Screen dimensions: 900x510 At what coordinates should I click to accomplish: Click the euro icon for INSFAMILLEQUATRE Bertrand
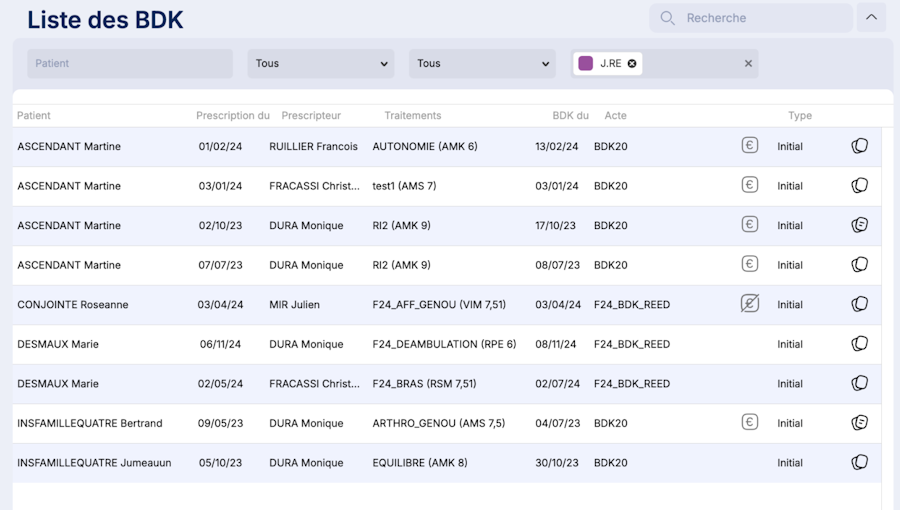coord(750,423)
